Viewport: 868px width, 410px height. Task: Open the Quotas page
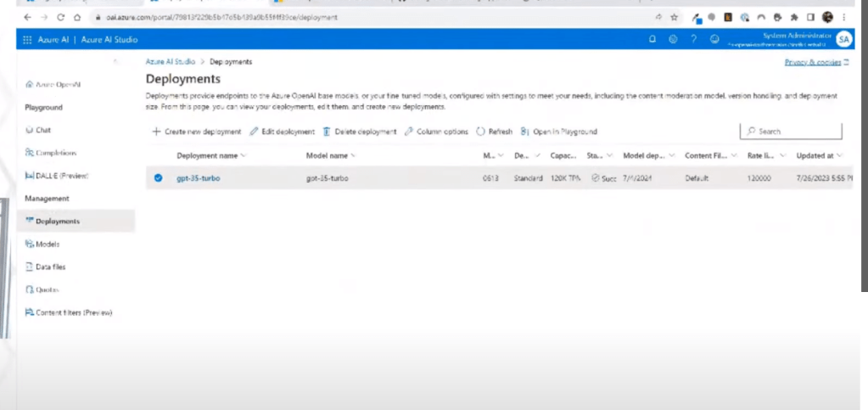tap(42, 289)
